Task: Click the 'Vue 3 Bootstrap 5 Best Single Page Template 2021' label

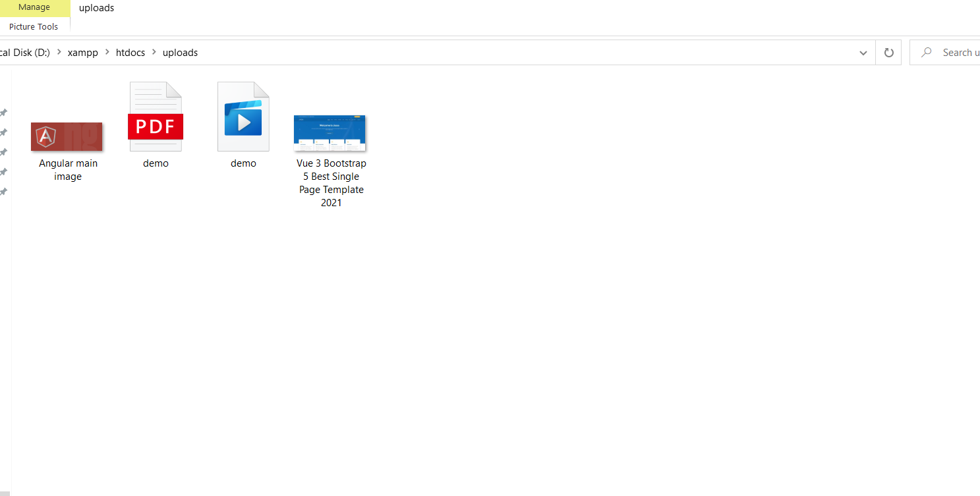Action: pos(331,183)
